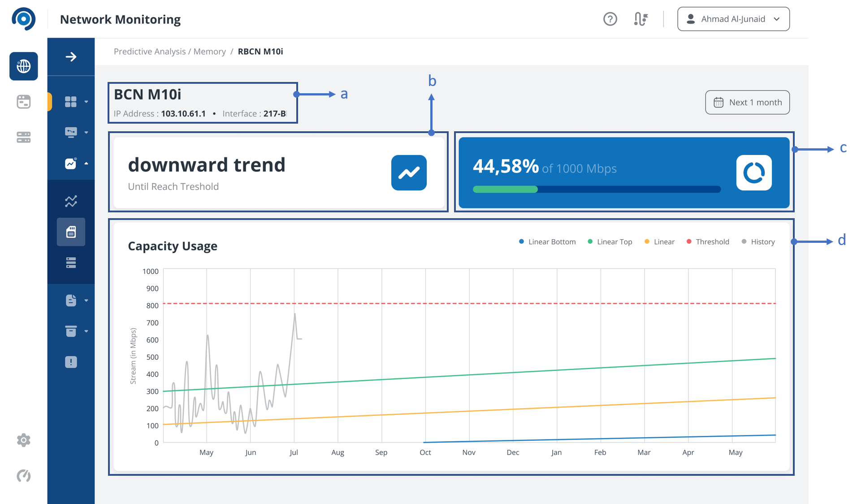Select the globe network icon in left rail
Viewport: 857px width, 504px height.
(24, 66)
